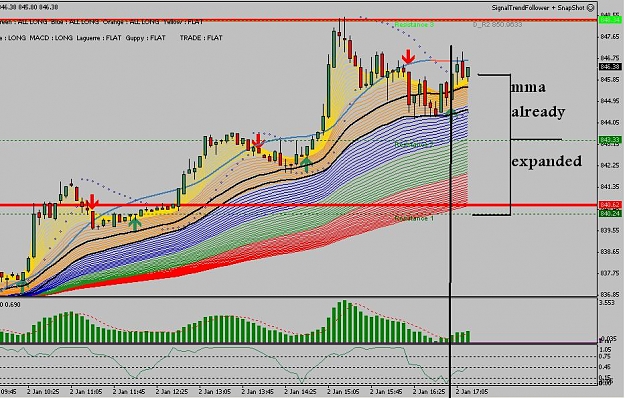Click the 1.05 oscillator scale value
The height and width of the screenshot is (398, 625).
[x=605, y=349]
